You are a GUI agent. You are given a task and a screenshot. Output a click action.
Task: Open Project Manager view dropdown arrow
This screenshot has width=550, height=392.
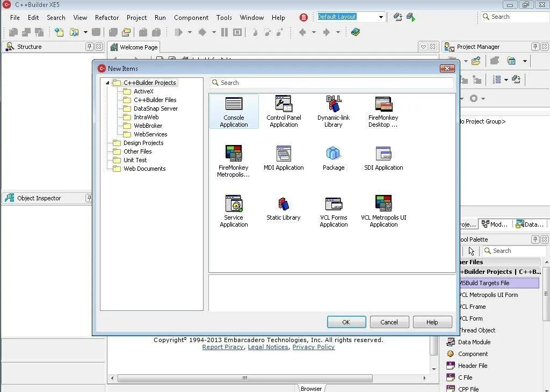[x=525, y=61]
